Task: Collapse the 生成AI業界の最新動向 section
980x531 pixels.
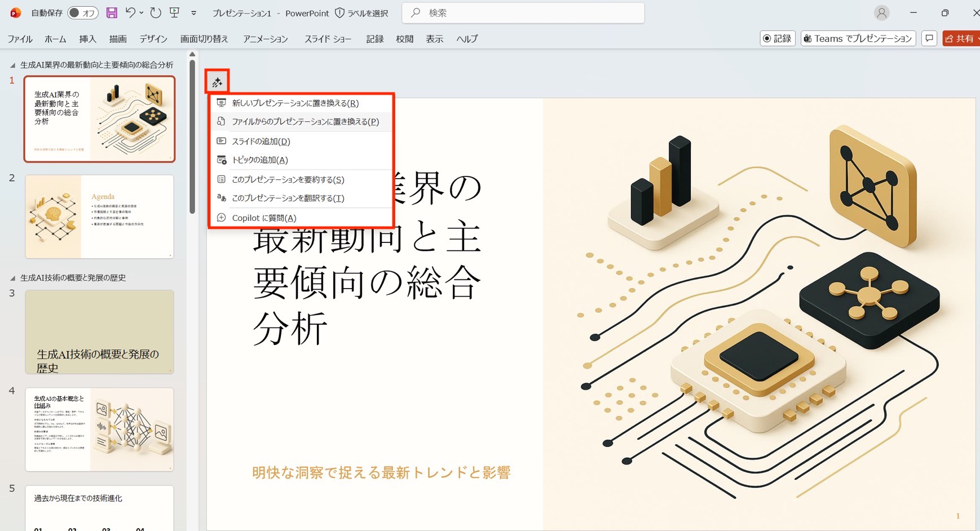Action: coord(12,65)
